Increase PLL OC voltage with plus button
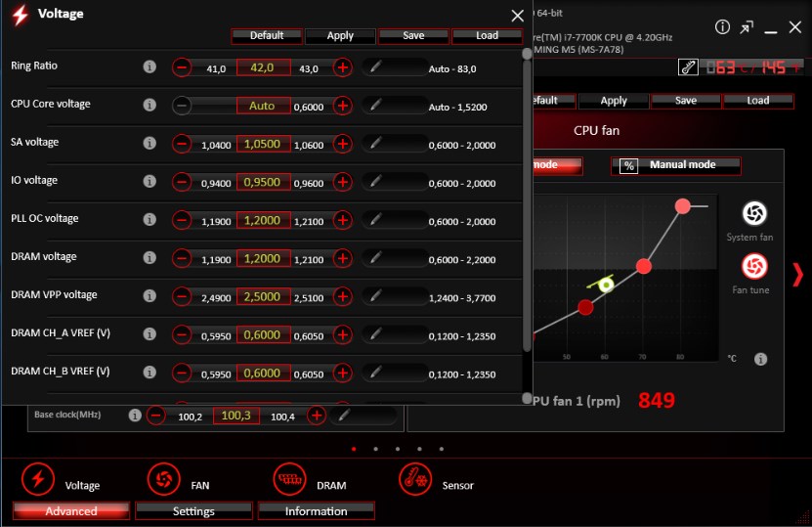Viewport: 812px width, 527px height. 342,220
